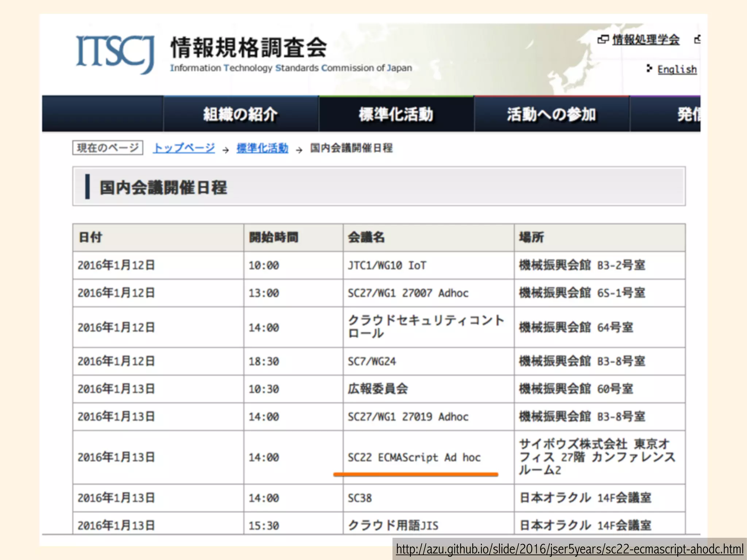Open the 組織の紹介 navigation tab
This screenshot has width=747, height=560.
click(x=241, y=114)
